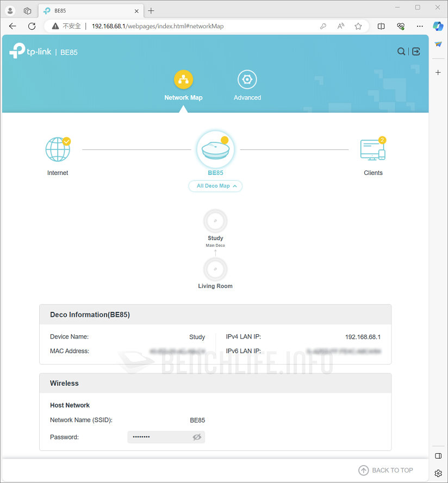Viewport: 448px width, 483px height.
Task: Open the Clients device list icon
Action: pos(372,149)
